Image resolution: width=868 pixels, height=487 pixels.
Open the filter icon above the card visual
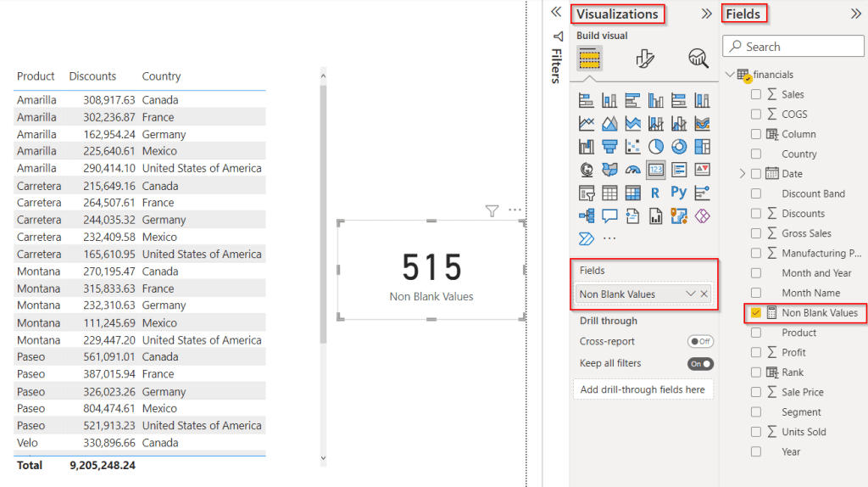pyautogui.click(x=492, y=210)
